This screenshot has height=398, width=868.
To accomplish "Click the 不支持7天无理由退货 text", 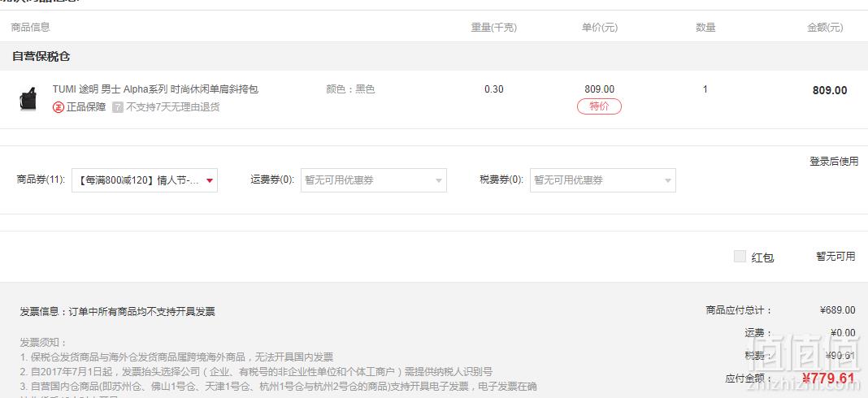I will [173, 107].
